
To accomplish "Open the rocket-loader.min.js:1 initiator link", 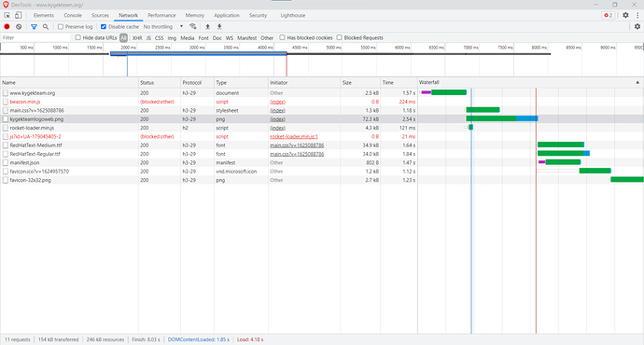I will [294, 137].
